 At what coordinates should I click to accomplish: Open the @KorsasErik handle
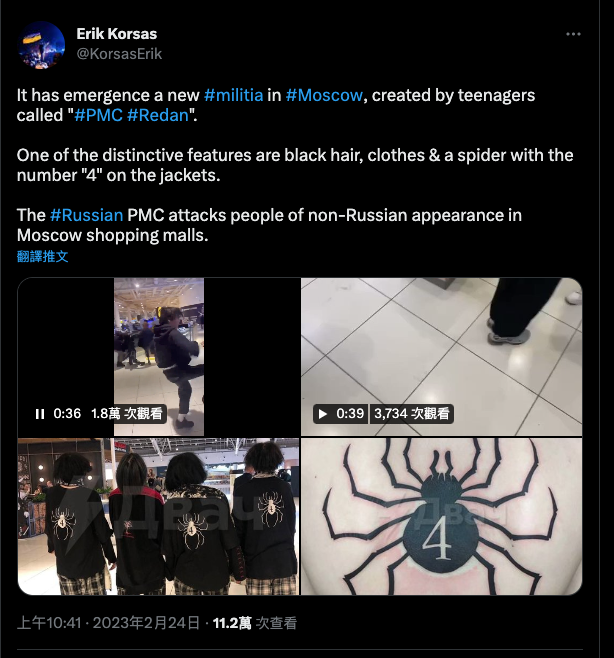119,54
